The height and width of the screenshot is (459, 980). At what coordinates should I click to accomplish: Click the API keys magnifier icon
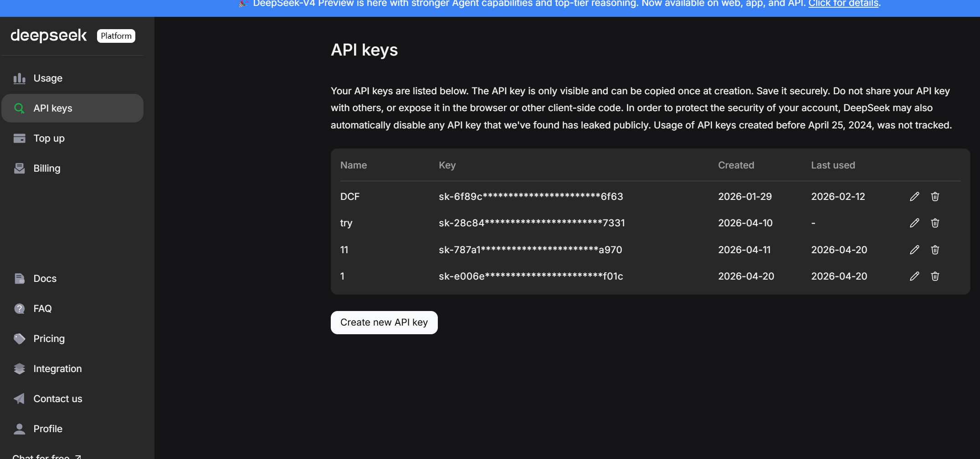click(x=19, y=108)
